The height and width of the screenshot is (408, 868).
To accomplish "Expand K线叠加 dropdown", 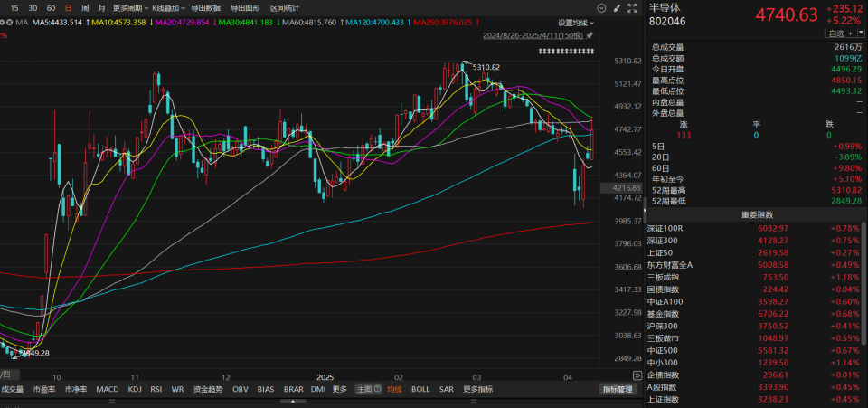I will click(168, 8).
